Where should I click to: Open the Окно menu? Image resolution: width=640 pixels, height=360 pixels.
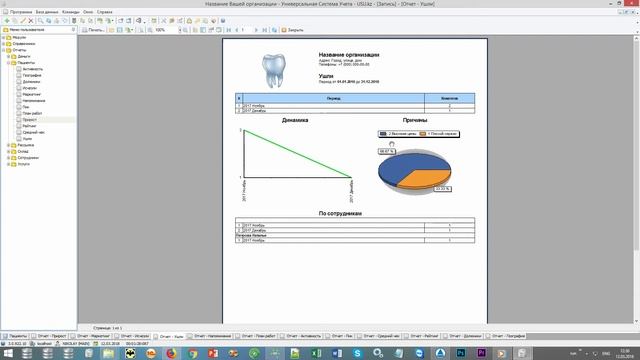click(x=88, y=12)
